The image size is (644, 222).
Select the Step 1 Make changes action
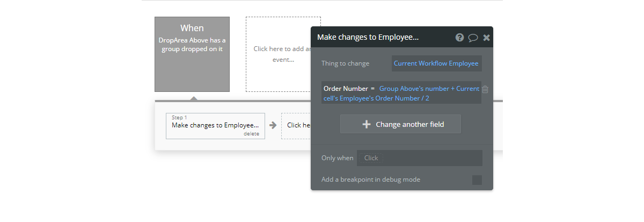214,125
